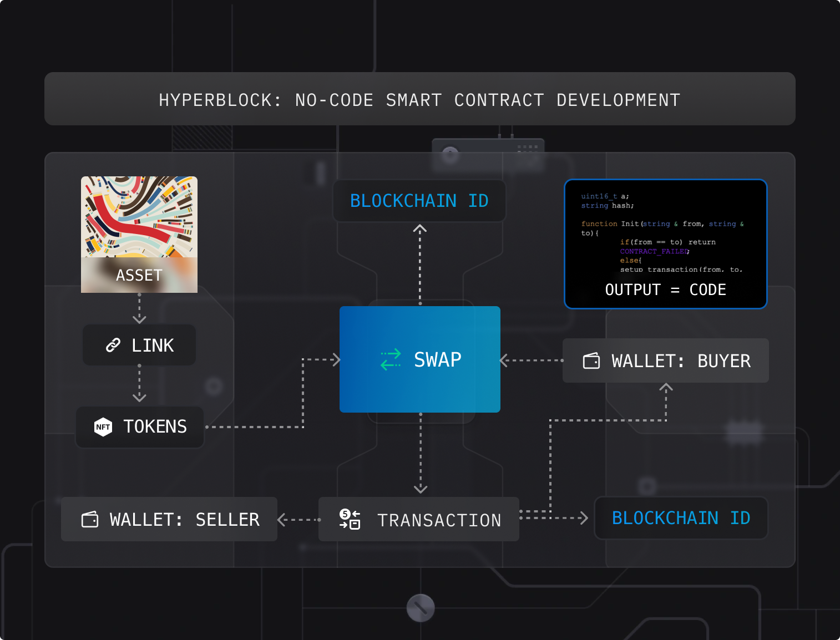Click the arrowhead pointing up to WALLET: BUYER
Image resolution: width=840 pixels, height=640 pixels.
666,387
